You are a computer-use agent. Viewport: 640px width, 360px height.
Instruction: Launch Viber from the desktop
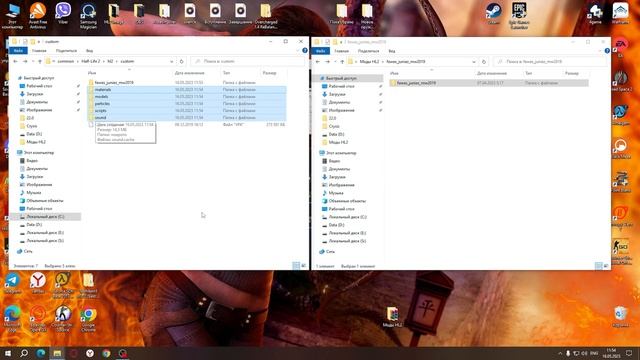coord(63,13)
